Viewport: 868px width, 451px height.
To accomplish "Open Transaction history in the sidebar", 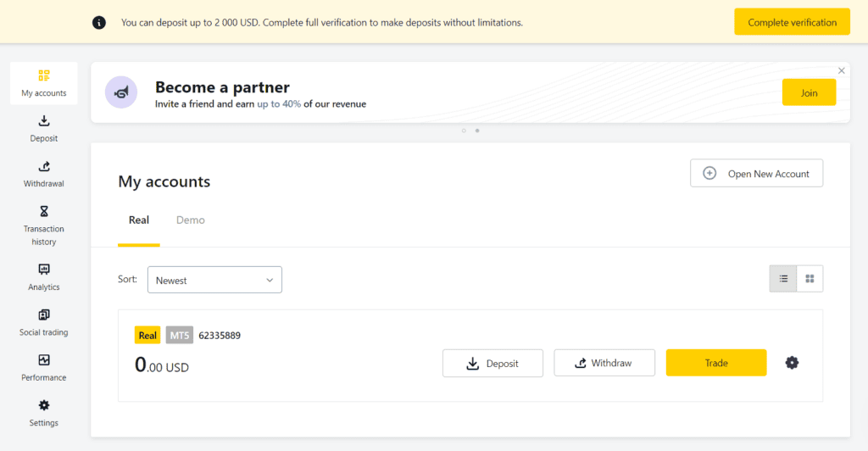I will tap(44, 225).
